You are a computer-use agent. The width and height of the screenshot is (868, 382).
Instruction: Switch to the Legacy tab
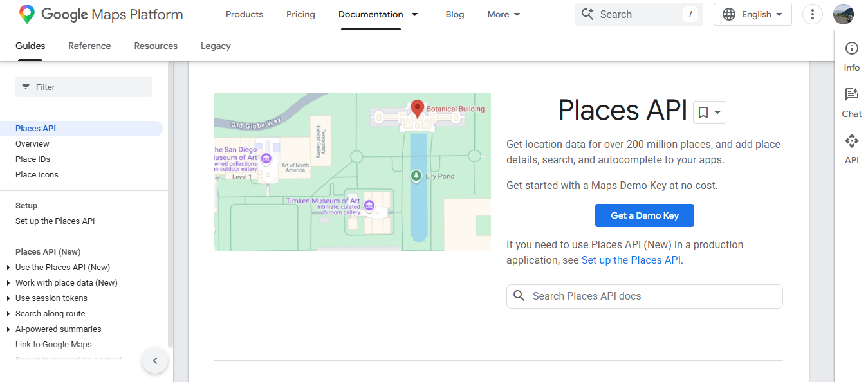click(216, 46)
